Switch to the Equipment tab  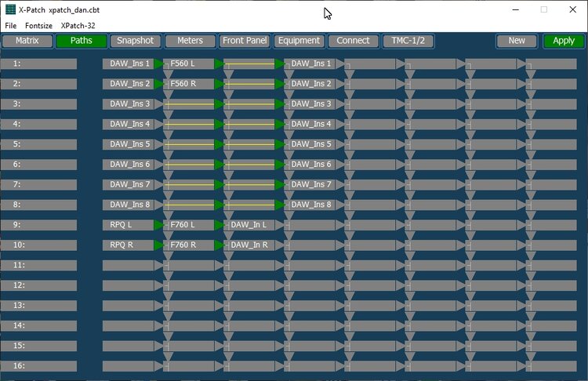pyautogui.click(x=299, y=41)
